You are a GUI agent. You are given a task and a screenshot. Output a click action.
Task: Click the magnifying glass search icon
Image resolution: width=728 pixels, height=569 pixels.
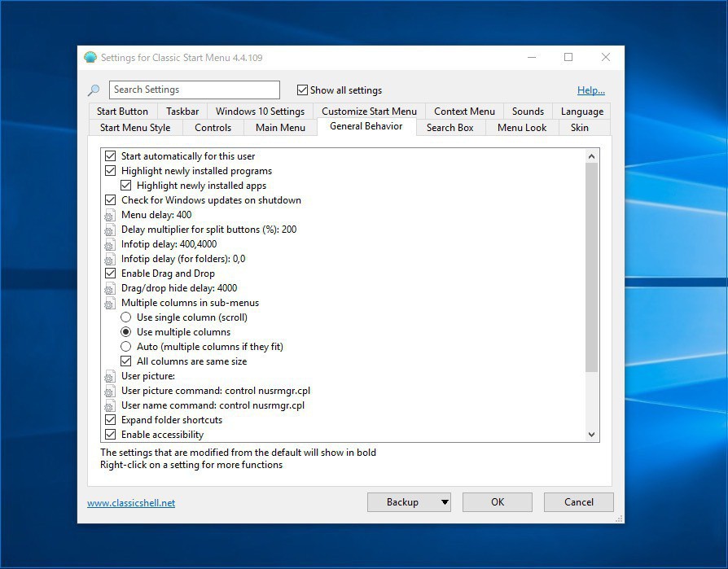(94, 90)
